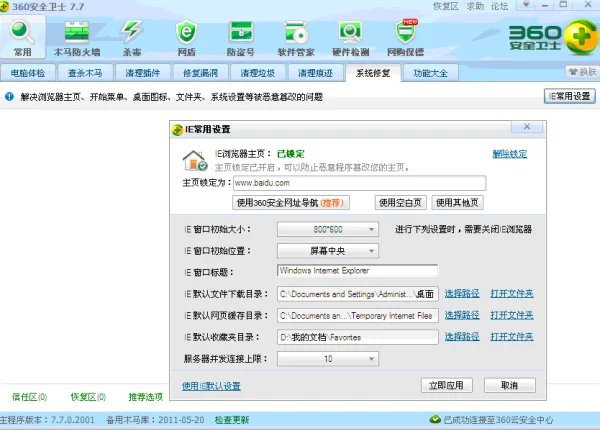The height and width of the screenshot is (431, 600).
Task: Open 恢复区(0) at the bottom
Action: click(88, 397)
